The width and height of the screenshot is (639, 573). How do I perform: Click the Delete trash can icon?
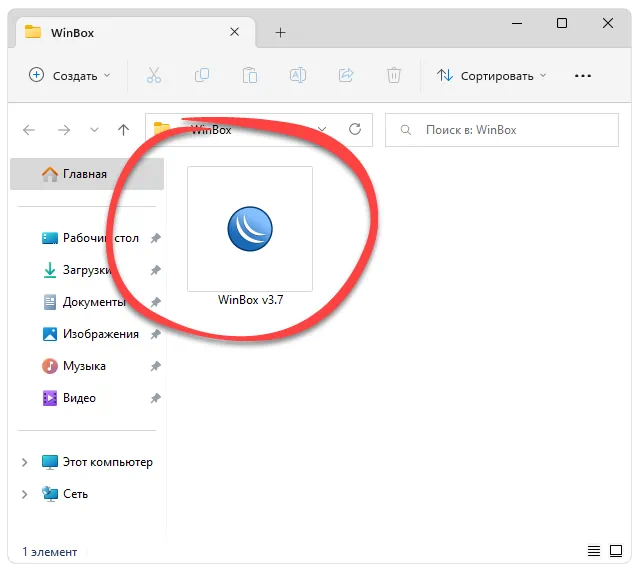coord(394,75)
